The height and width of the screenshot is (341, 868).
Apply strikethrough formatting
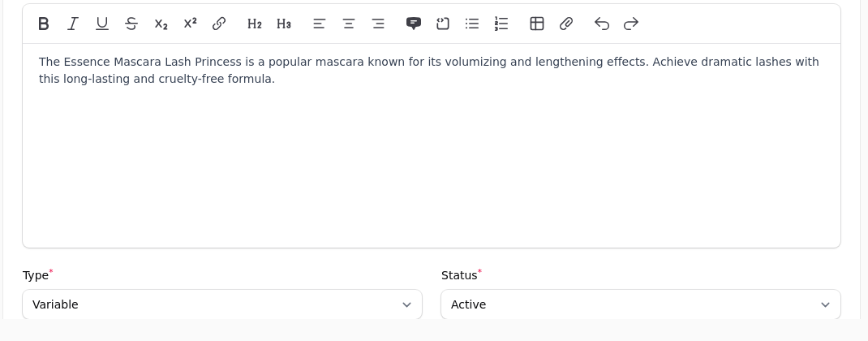131,24
